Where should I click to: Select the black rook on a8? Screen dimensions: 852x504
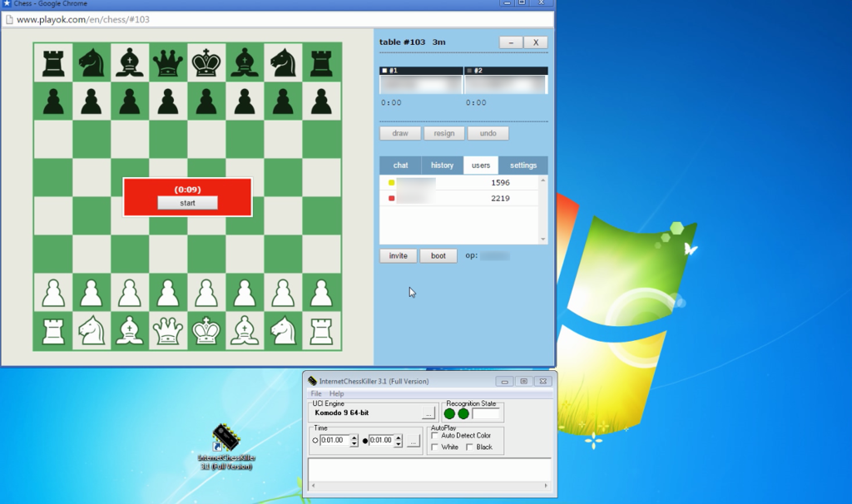pyautogui.click(x=53, y=62)
